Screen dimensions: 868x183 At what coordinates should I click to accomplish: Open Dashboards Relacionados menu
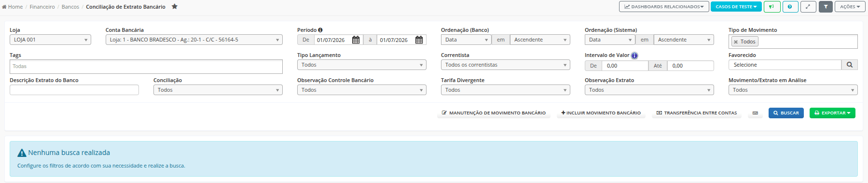664,7
